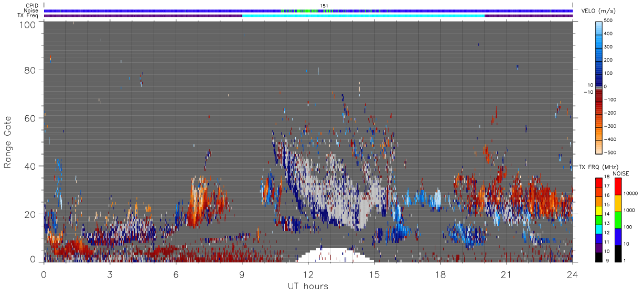Click the 20 tick on Range Gate axis

click(29, 214)
